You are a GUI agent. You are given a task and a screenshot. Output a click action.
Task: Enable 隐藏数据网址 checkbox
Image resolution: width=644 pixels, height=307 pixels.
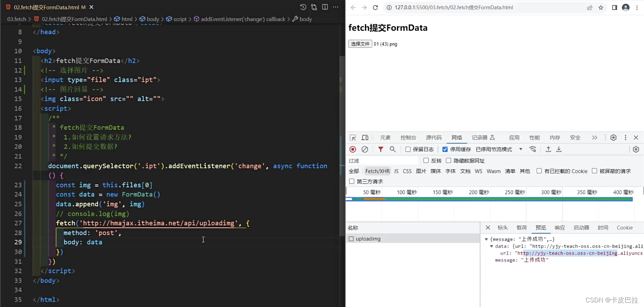pos(448,160)
